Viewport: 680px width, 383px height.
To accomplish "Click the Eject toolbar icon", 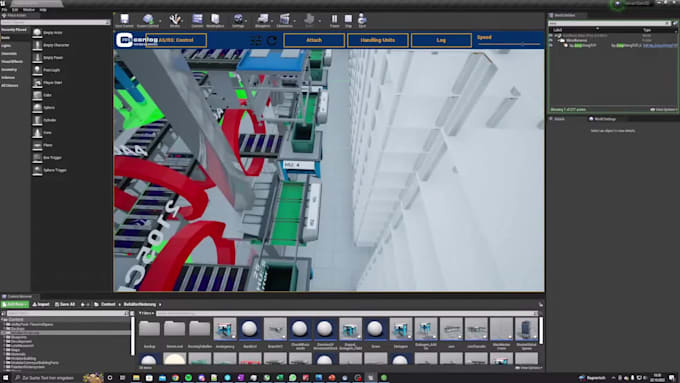I will click(x=362, y=20).
